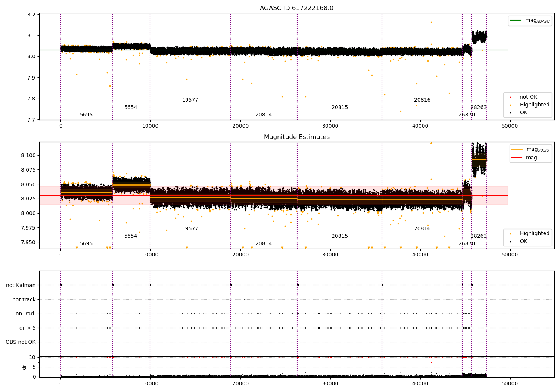Click the "20000" x-tick under the flags plot

[x=240, y=383]
